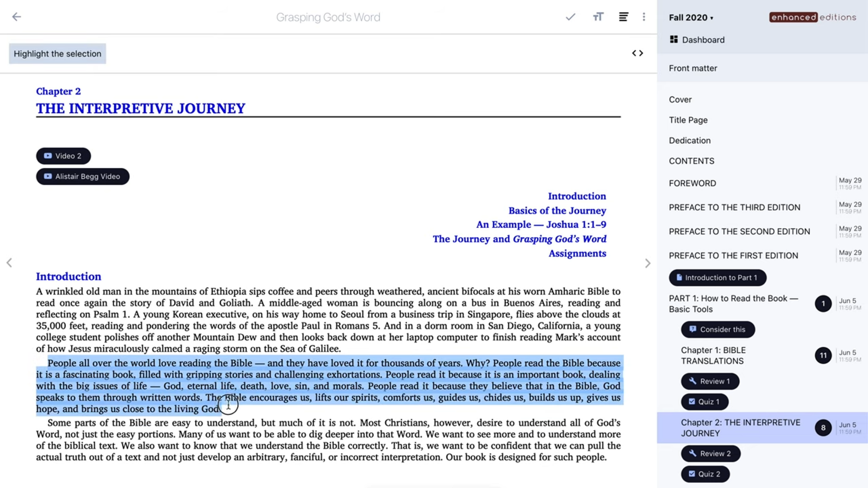The image size is (868, 488).
Task: Click the Introduction section heading in the text
Action: click(69, 276)
